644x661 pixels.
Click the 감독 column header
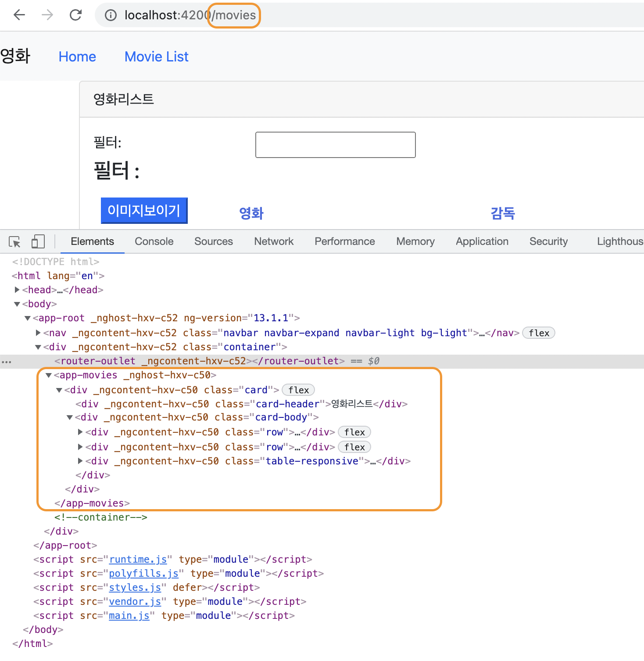pos(503,213)
